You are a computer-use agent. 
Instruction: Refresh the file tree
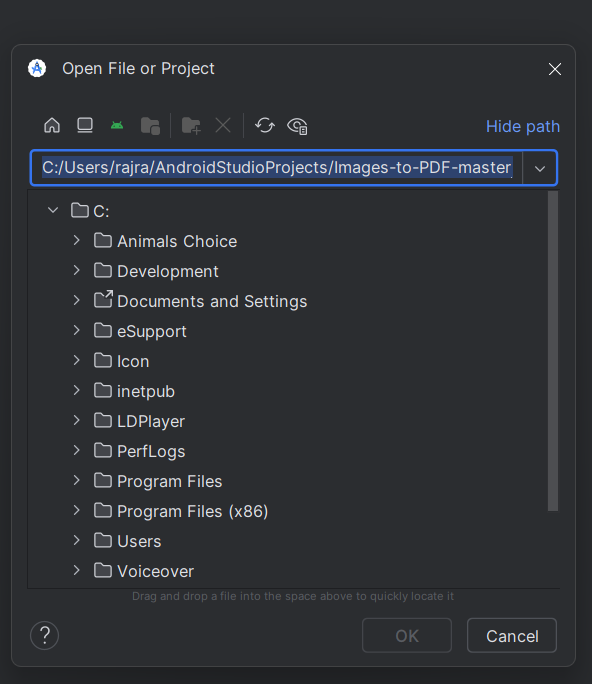point(265,126)
